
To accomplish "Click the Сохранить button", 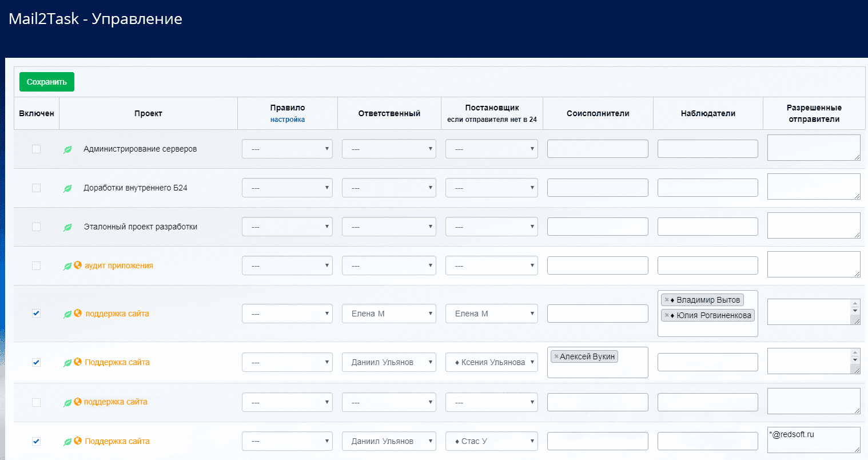I will point(46,82).
